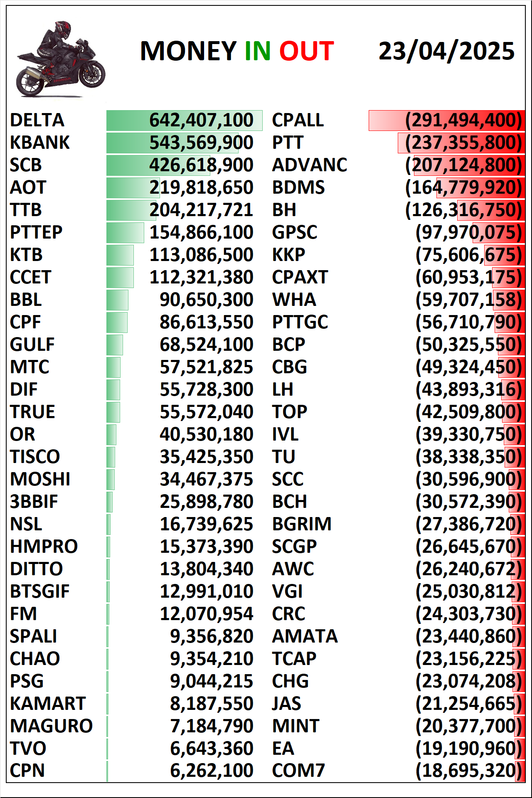Select the DELTA stock name
Image resolution: width=532 pixels, height=798 pixels.
click(37, 120)
